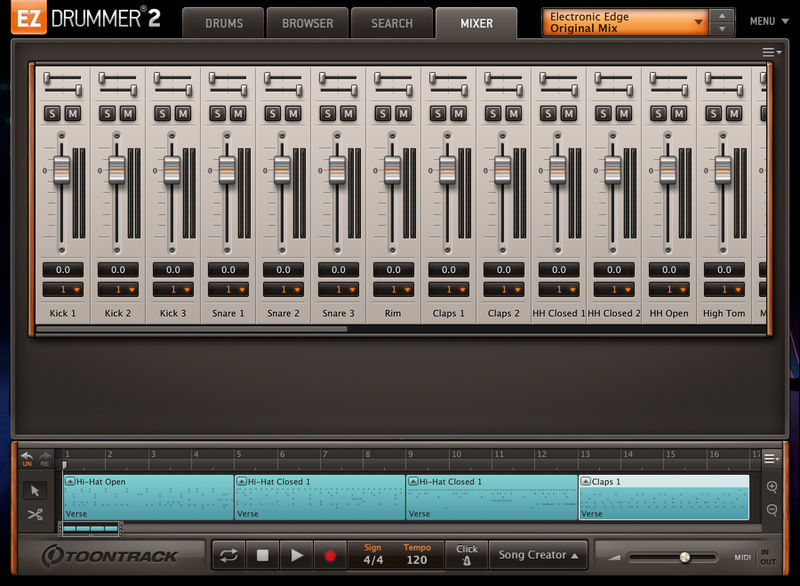Mute the Rim channel

click(404, 114)
